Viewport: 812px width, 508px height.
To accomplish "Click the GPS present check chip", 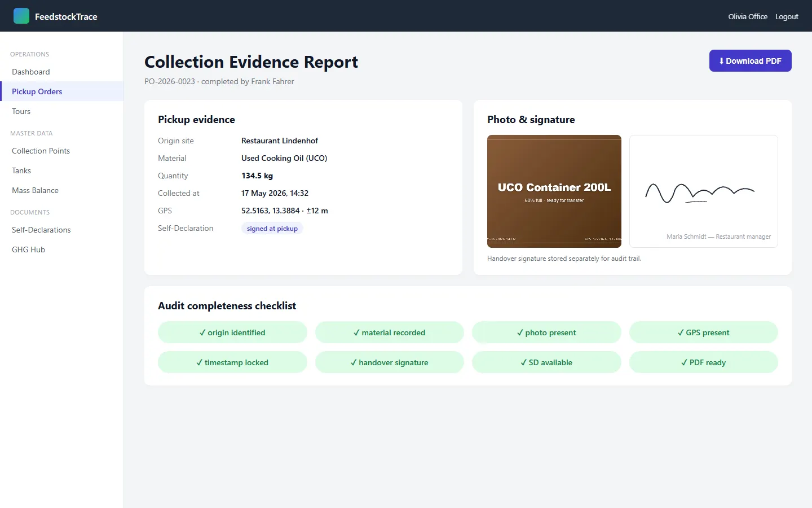I will click(704, 332).
